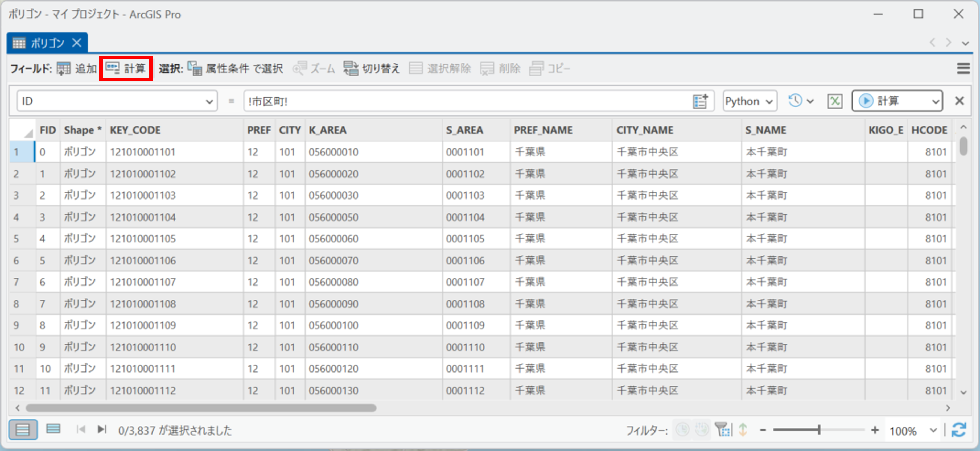The height and width of the screenshot is (451, 980).
Task: Click the Excel export icon
Action: pos(835,101)
